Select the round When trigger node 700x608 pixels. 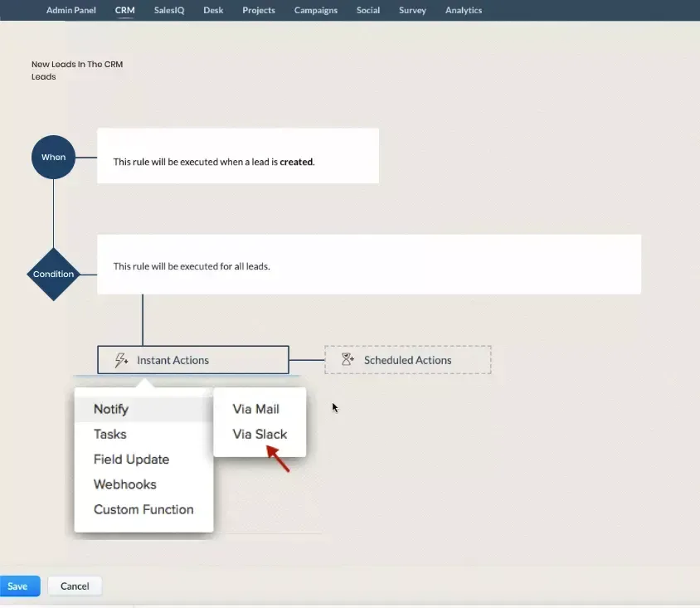pyautogui.click(x=53, y=156)
